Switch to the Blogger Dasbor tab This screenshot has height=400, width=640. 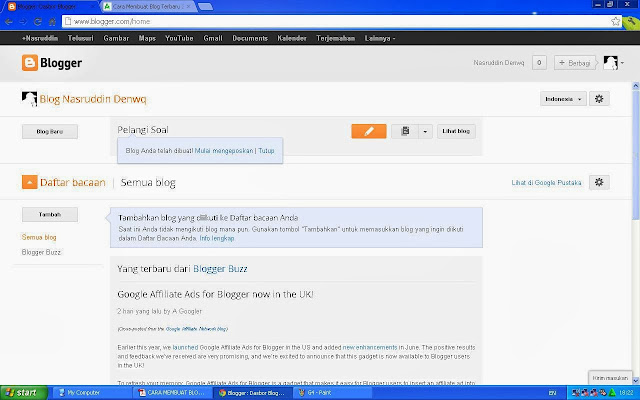pyautogui.click(x=50, y=7)
